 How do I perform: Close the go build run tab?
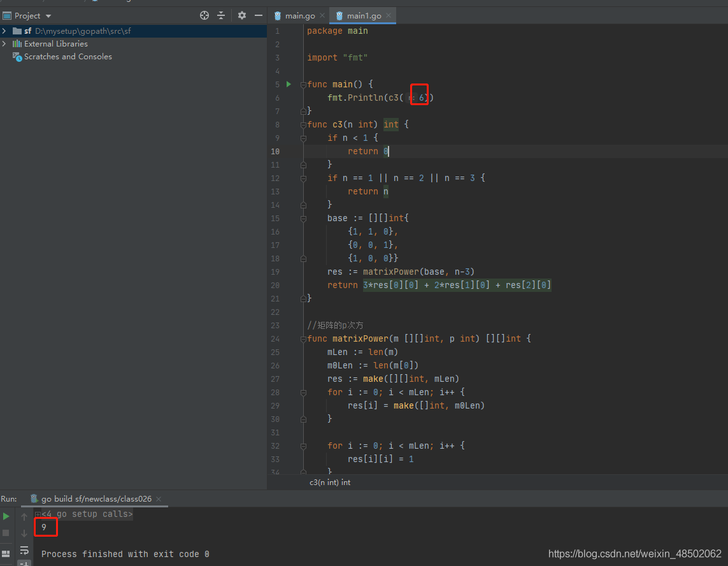tap(159, 498)
